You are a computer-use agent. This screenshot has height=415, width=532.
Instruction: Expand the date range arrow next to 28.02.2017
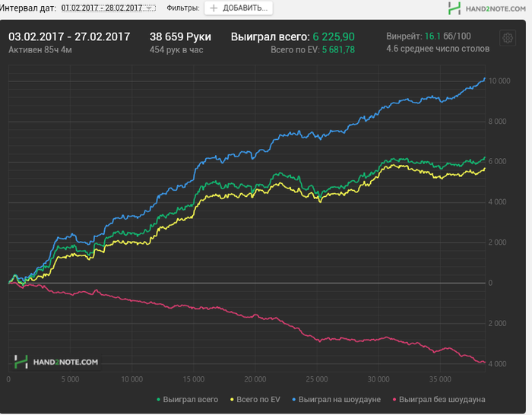point(149,8)
